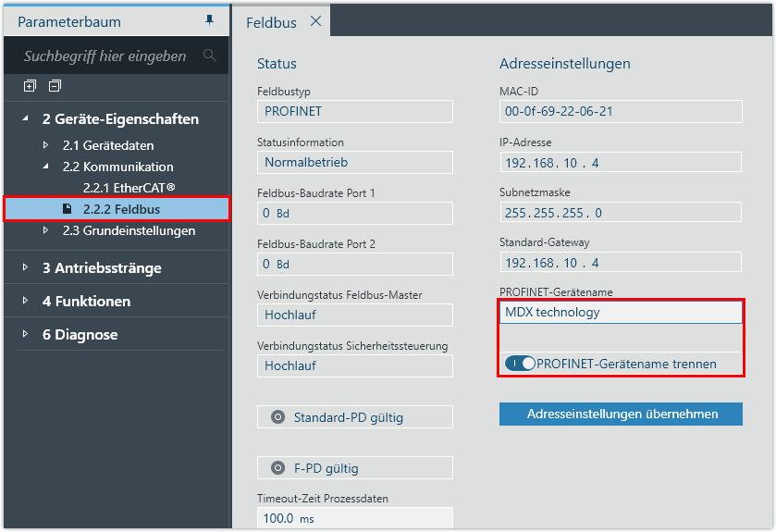Click the Standard-PD gültig indicator
Viewport: 776px width, 532px height.
click(x=277, y=417)
